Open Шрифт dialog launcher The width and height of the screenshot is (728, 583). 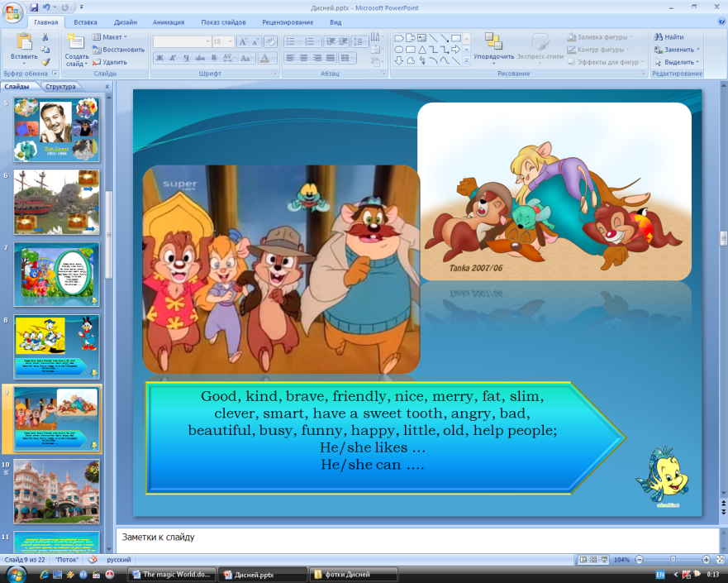pyautogui.click(x=274, y=74)
